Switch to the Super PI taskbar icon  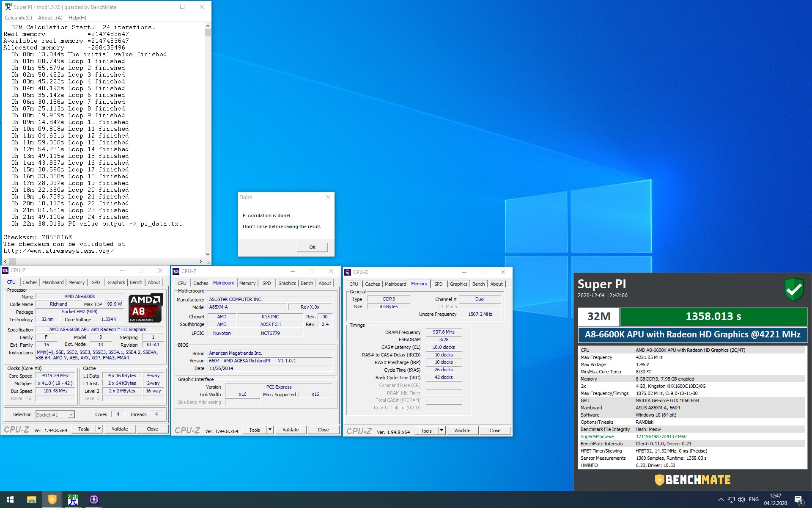click(x=73, y=500)
